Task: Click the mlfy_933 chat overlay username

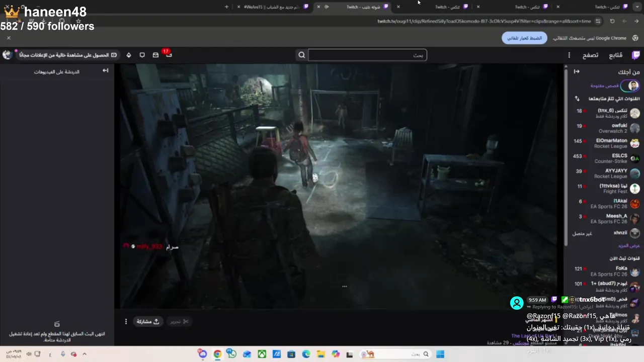Action: [x=149, y=246]
